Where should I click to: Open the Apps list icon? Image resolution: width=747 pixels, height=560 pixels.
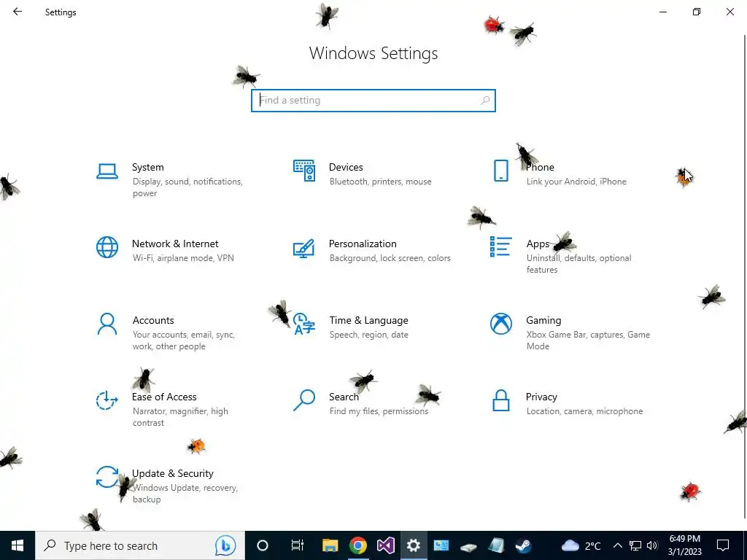pos(500,246)
